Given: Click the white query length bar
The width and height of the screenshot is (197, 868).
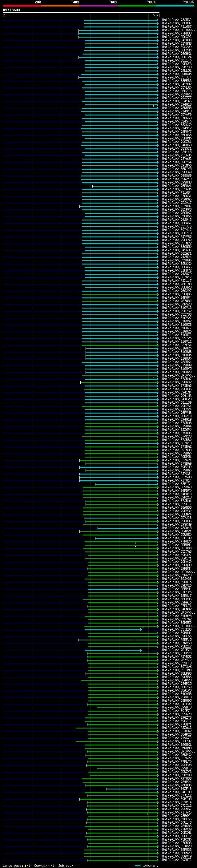Looking at the screenshot, I should point(81,12).
